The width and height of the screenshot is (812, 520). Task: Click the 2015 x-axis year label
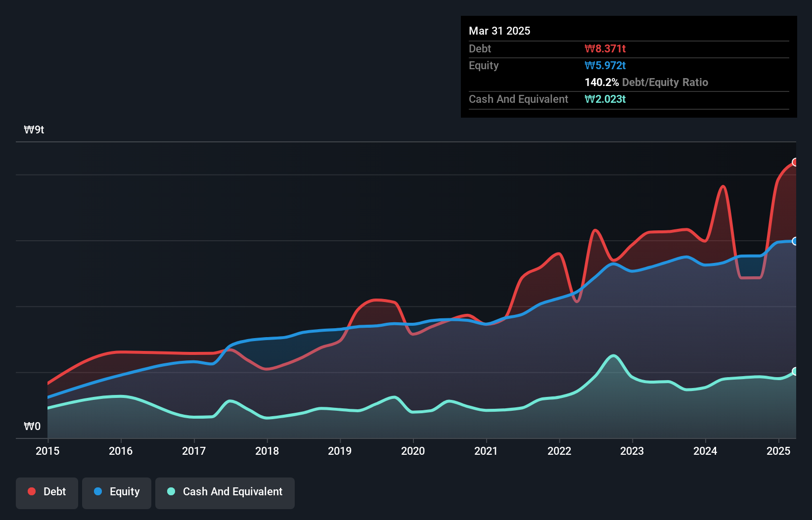click(x=47, y=451)
